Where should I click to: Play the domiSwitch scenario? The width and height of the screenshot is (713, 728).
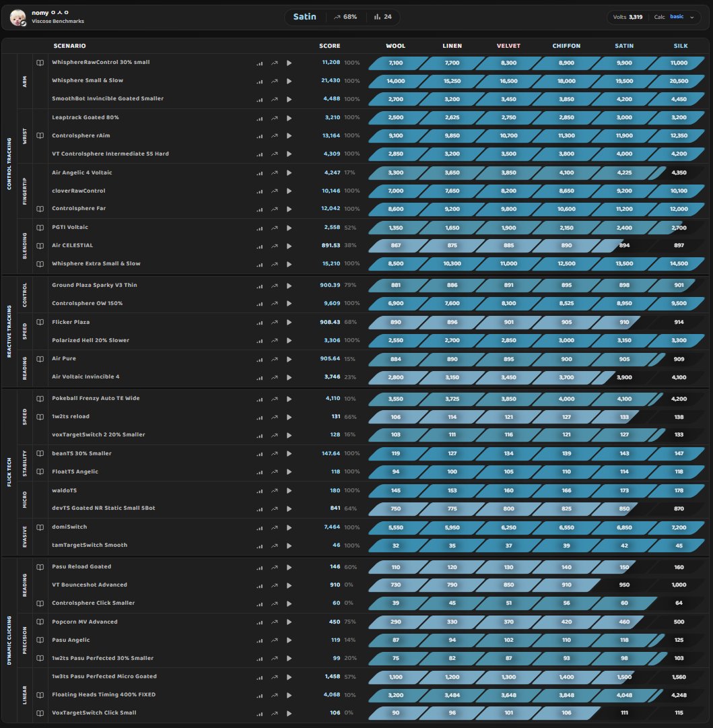point(289,527)
